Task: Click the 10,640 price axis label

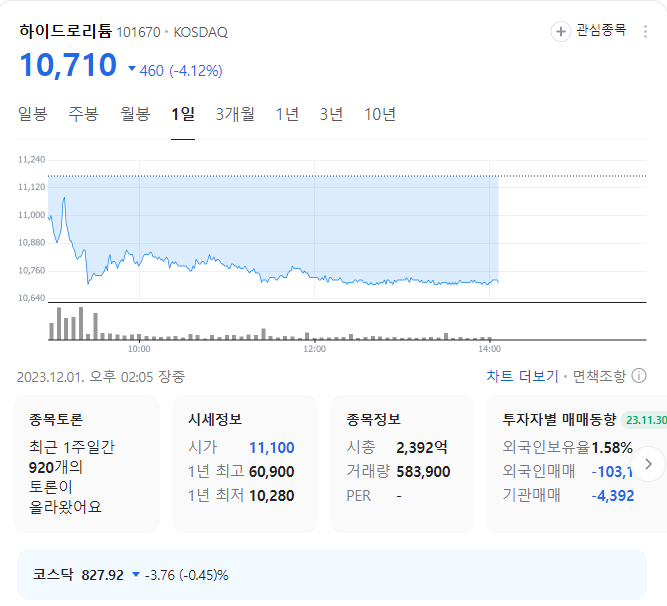Action: (31, 298)
